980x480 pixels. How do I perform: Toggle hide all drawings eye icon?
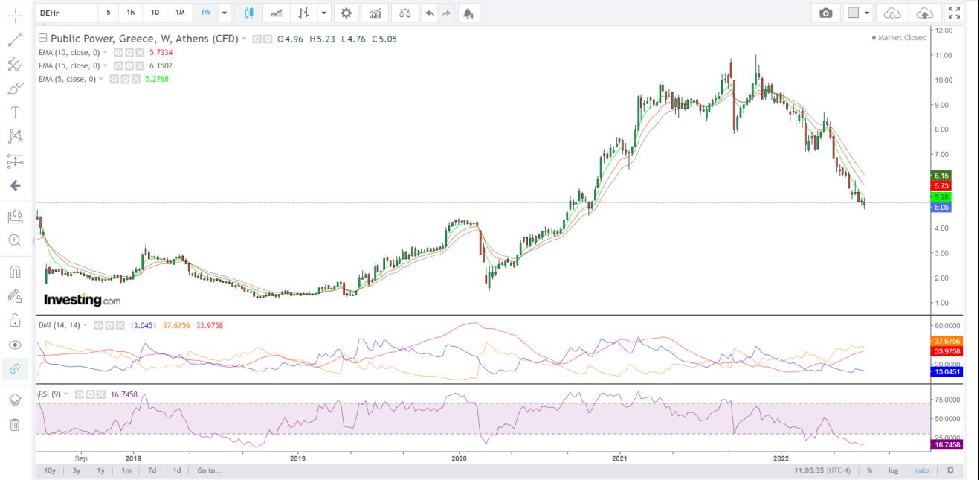(x=14, y=345)
